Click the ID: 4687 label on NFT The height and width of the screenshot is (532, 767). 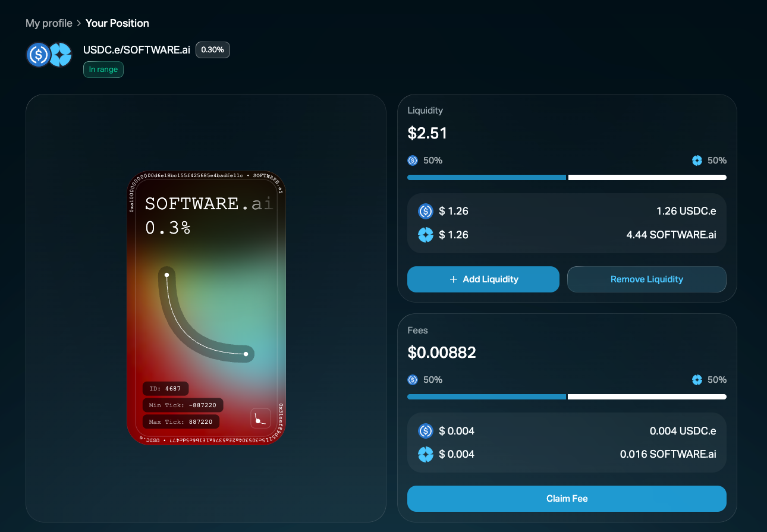[165, 389]
